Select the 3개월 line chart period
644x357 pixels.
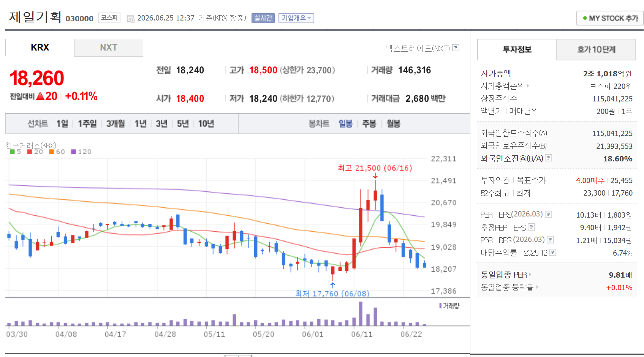(x=116, y=124)
